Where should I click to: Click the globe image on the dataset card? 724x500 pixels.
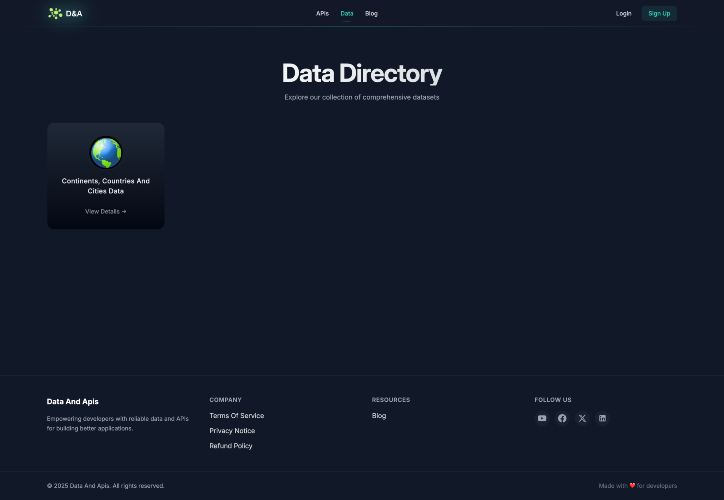tap(106, 153)
